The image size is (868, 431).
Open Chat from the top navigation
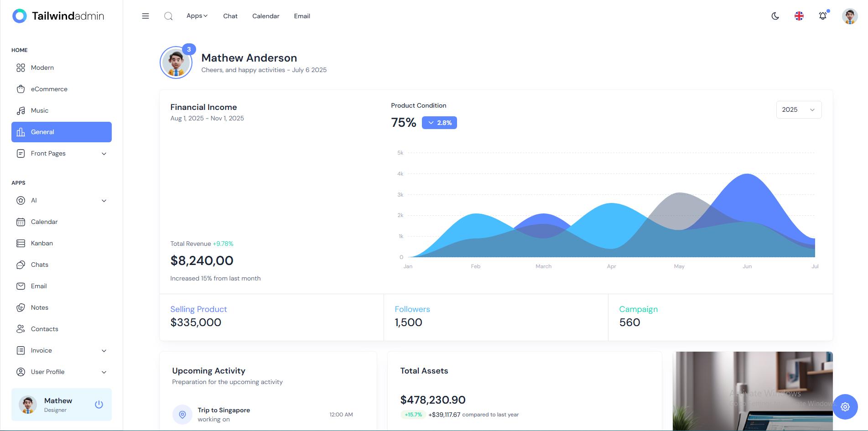coord(230,16)
